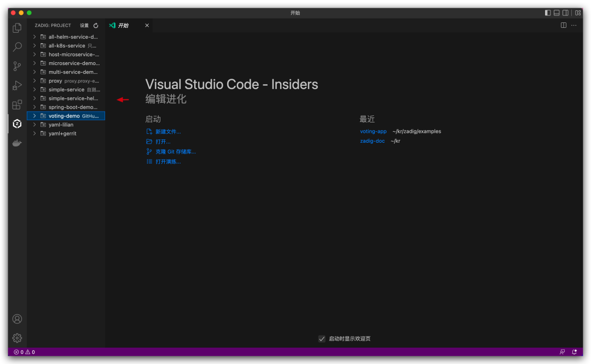Open the Accounts icon in activity bar
Image resolution: width=591 pixels, height=364 pixels.
pyautogui.click(x=16, y=319)
